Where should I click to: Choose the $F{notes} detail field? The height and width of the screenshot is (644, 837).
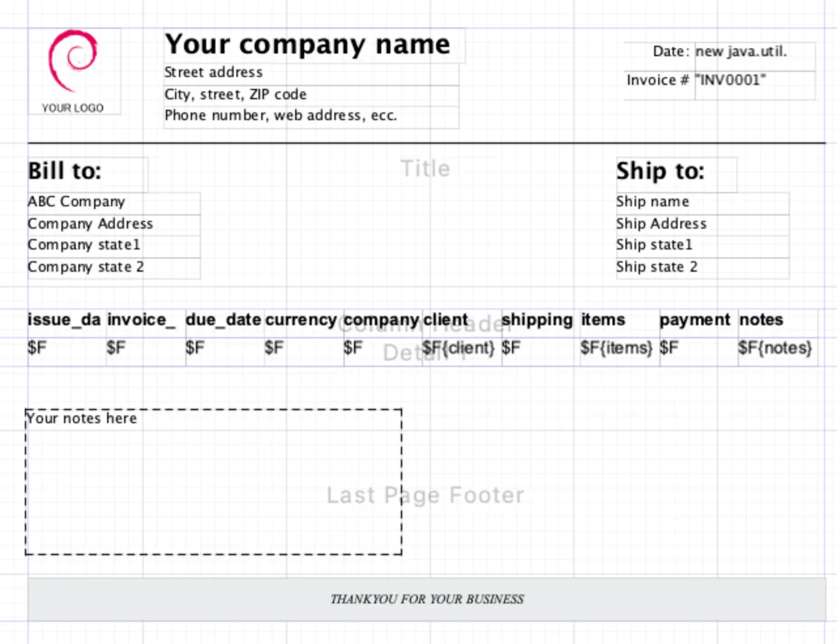775,348
